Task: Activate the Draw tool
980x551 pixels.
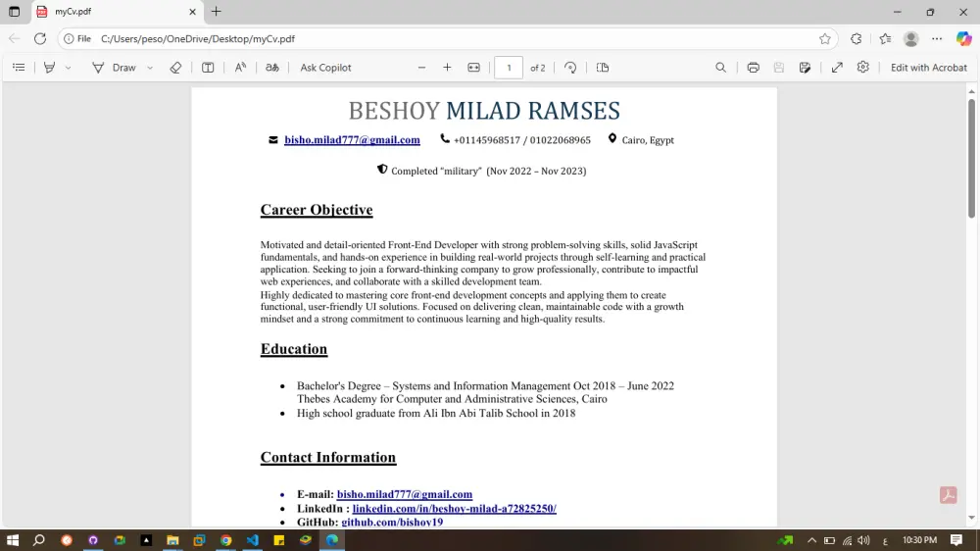Action: point(115,68)
